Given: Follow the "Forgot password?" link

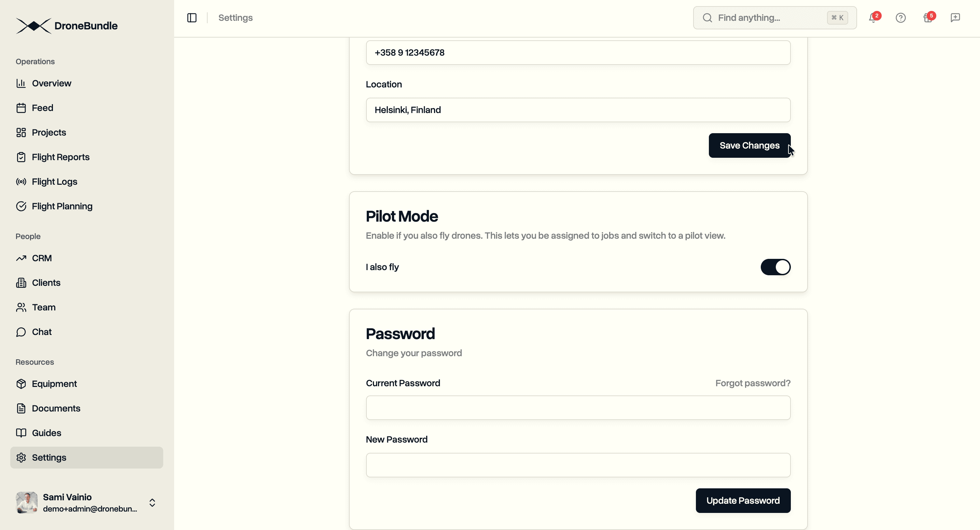Looking at the screenshot, I should pos(753,383).
